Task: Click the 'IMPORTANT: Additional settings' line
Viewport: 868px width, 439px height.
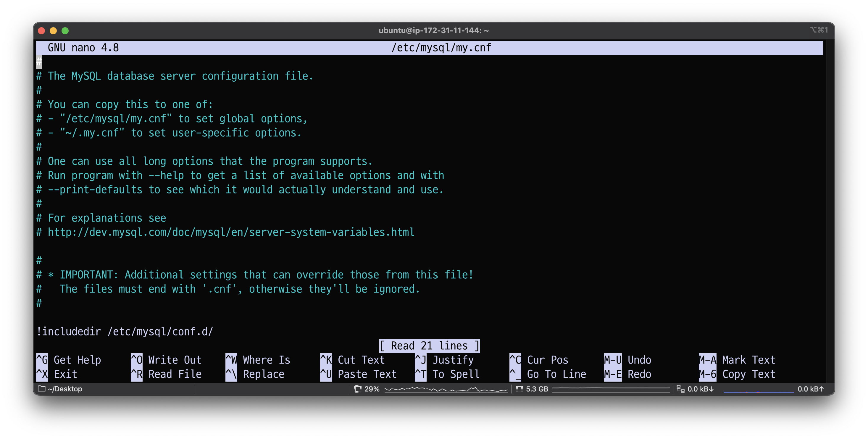Action: tap(255, 275)
